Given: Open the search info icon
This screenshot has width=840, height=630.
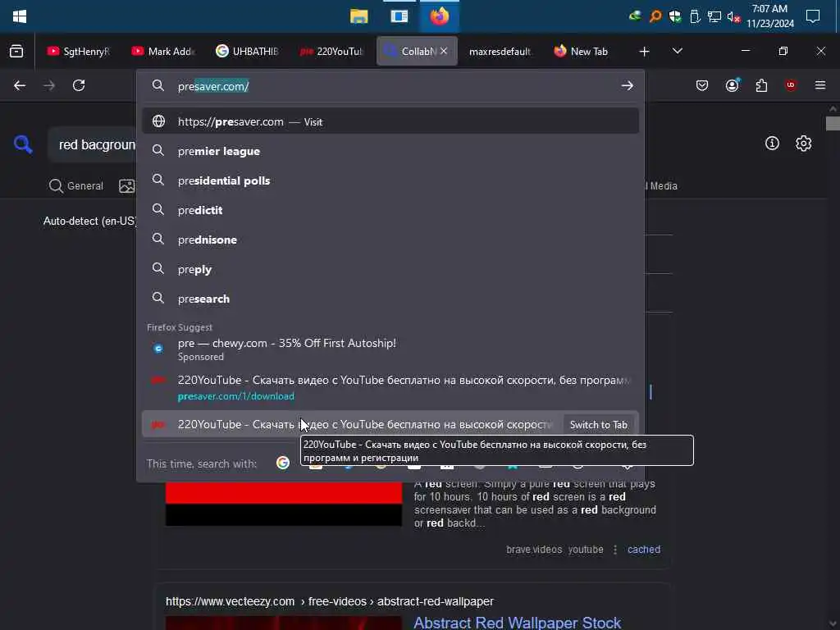Looking at the screenshot, I should point(772,143).
